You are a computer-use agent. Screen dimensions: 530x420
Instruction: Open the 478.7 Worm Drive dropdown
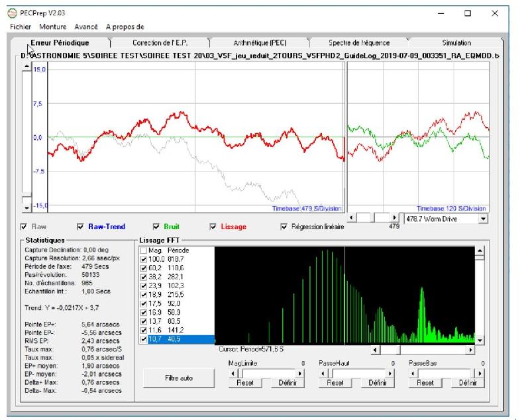coord(484,219)
